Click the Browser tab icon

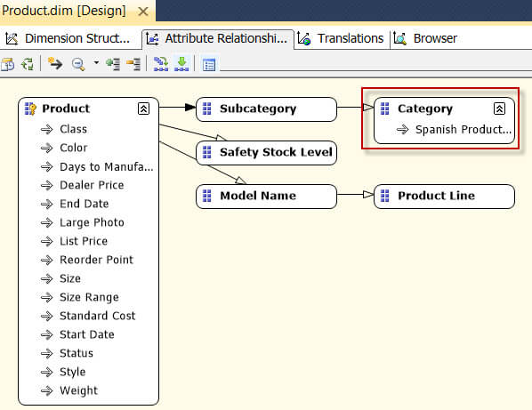point(400,38)
